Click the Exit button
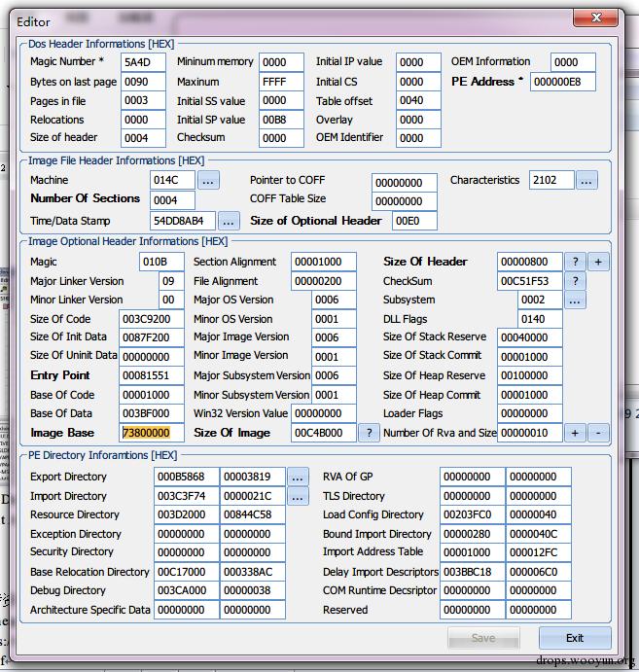This screenshot has height=672, width=639. pyautogui.click(x=575, y=638)
